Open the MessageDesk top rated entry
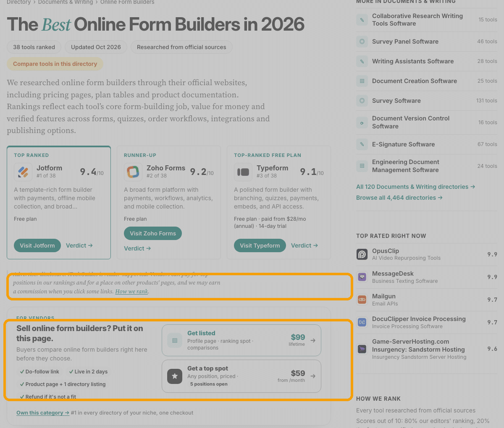 (x=427, y=277)
